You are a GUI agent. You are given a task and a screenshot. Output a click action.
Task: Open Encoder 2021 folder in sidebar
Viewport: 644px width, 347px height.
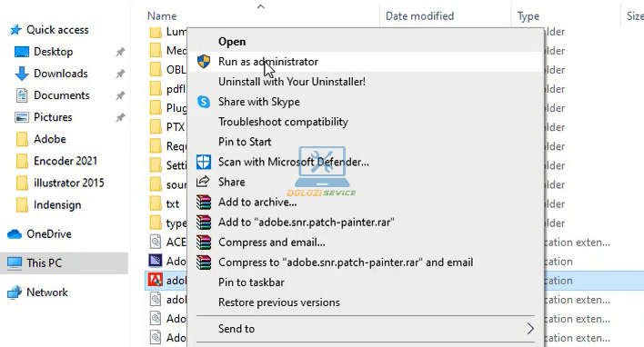coord(65,161)
